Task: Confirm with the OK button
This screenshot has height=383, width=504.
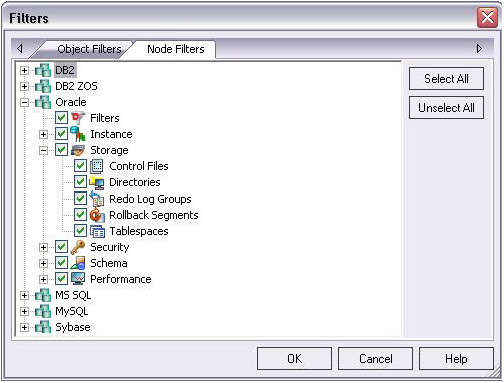Action: 294,359
